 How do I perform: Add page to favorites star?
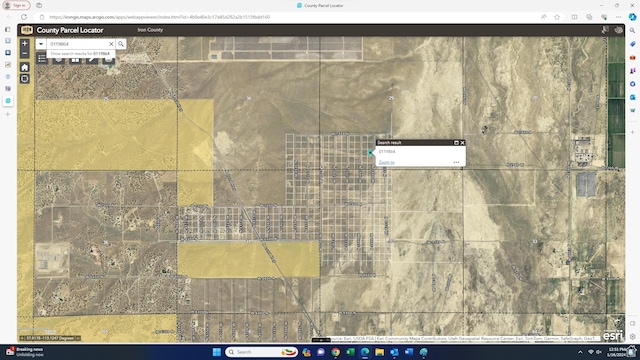[557, 17]
